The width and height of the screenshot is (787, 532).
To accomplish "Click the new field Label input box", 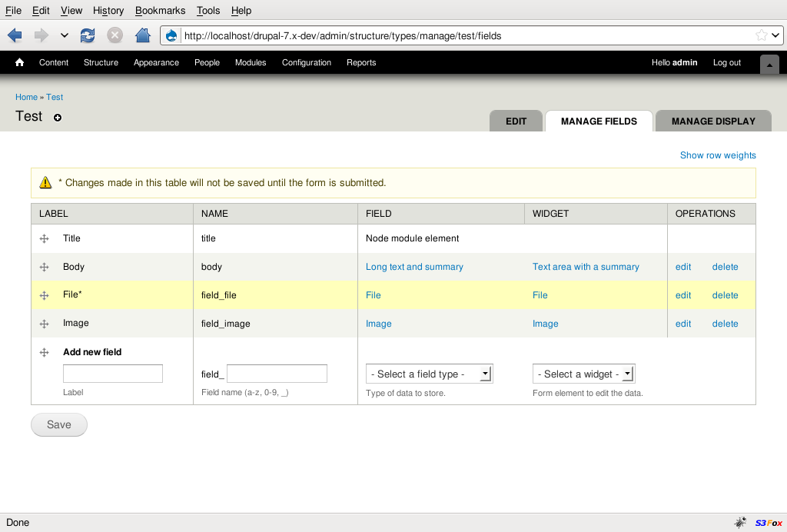I will (113, 374).
